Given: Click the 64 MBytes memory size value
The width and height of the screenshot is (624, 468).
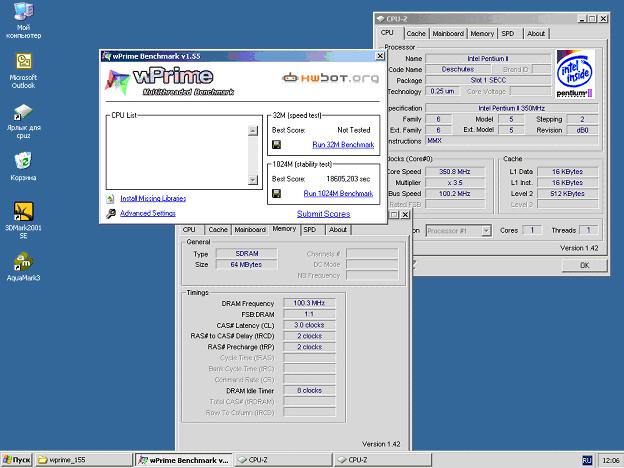Looking at the screenshot, I should (x=247, y=265).
